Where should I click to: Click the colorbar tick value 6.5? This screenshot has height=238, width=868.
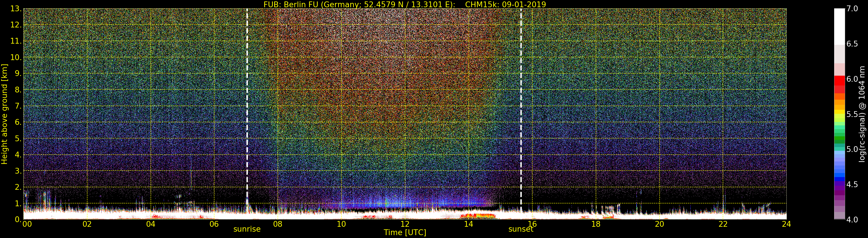click(852, 44)
